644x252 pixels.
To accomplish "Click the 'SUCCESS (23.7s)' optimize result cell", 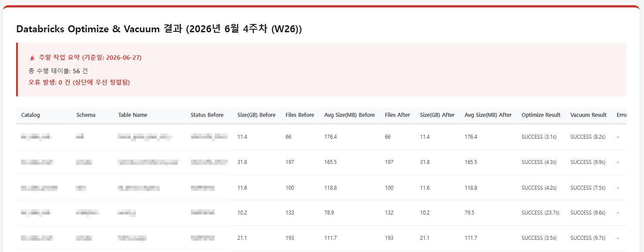I will click(x=541, y=213).
